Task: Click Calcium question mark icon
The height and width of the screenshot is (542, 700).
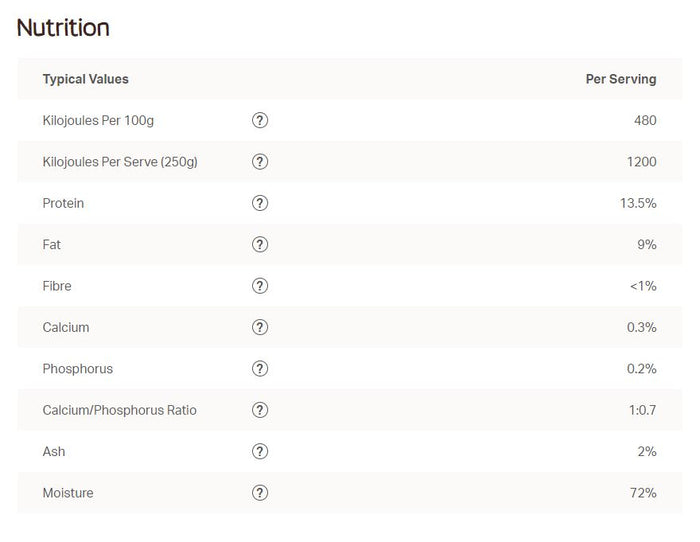Action: pyautogui.click(x=260, y=327)
